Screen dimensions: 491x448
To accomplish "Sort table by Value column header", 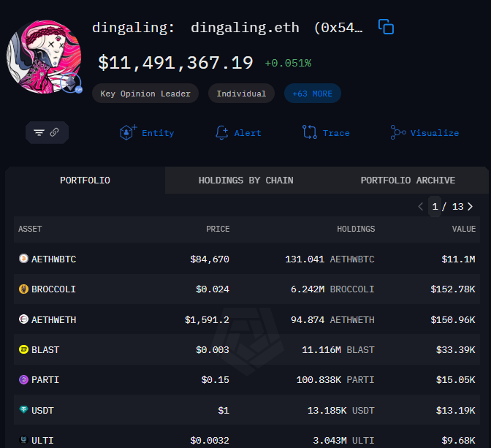I will pyautogui.click(x=463, y=229).
